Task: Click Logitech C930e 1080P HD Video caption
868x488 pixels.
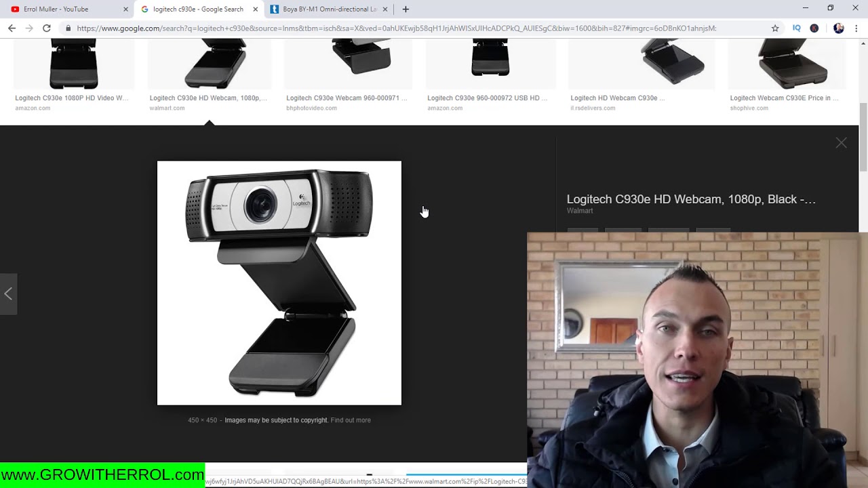Action: [x=72, y=98]
